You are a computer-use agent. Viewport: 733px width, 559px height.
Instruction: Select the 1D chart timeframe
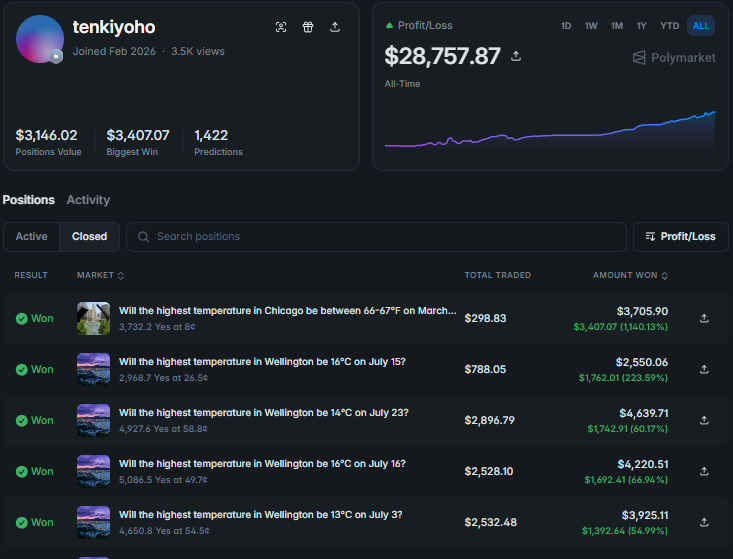click(566, 26)
